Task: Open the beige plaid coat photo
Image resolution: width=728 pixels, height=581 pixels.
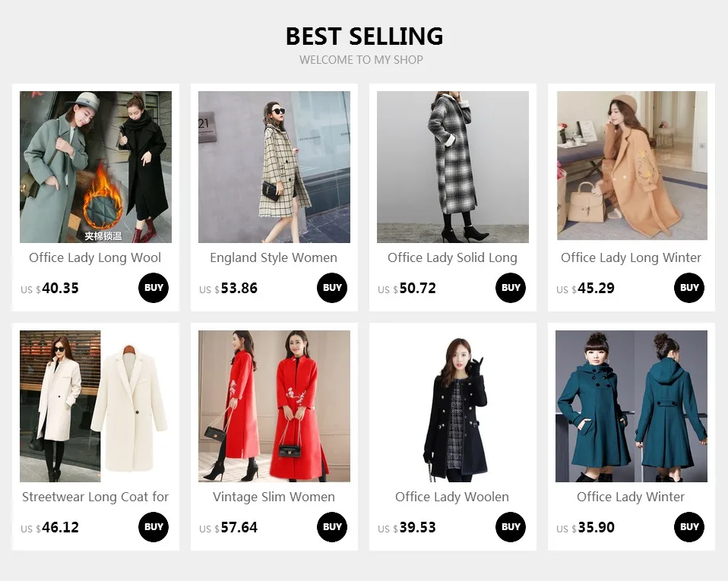Action: coord(274,167)
